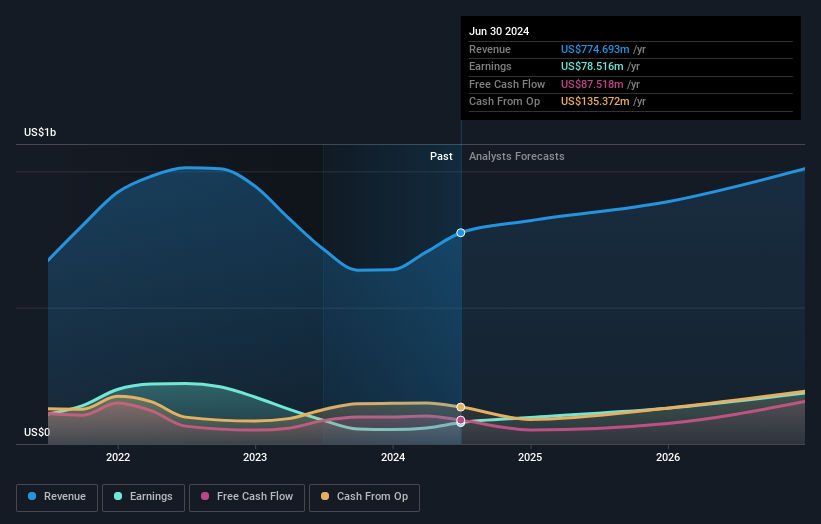The image size is (821, 524).
Task: Click the US$1b y-axis label
Action: [40, 132]
